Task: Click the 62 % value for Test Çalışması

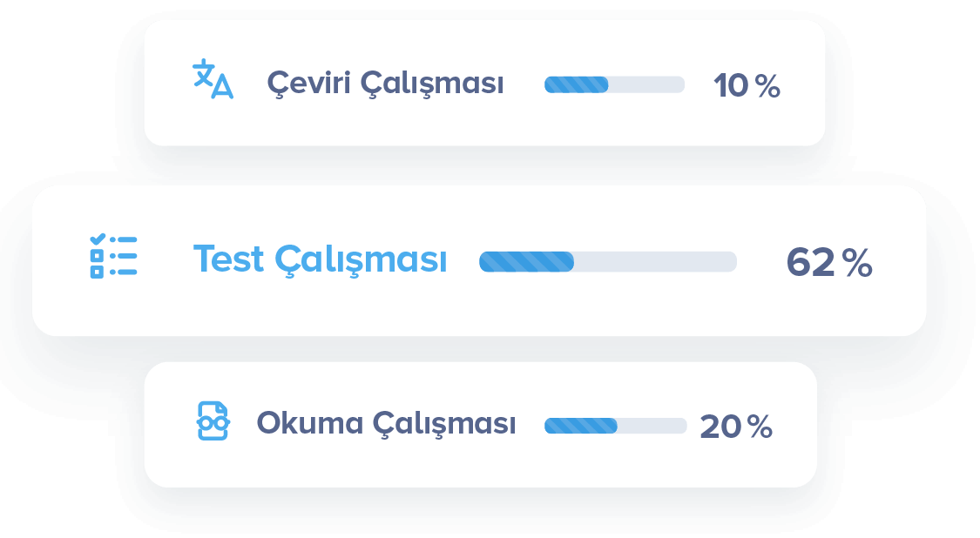Action: [x=828, y=263]
